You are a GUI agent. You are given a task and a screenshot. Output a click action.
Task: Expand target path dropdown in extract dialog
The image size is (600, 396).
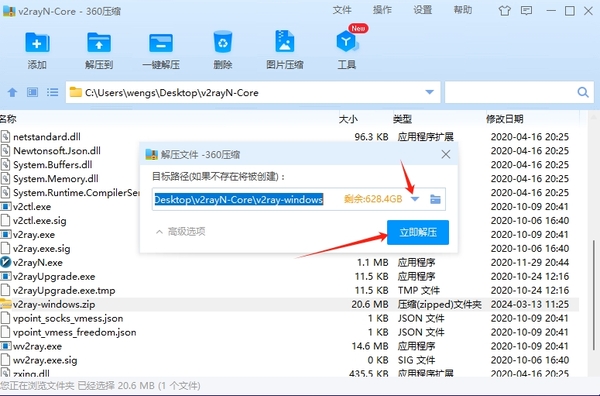click(415, 199)
